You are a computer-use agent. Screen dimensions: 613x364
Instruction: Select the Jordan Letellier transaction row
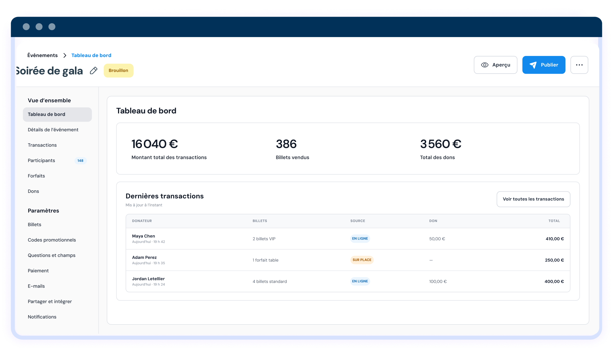pyautogui.click(x=348, y=281)
